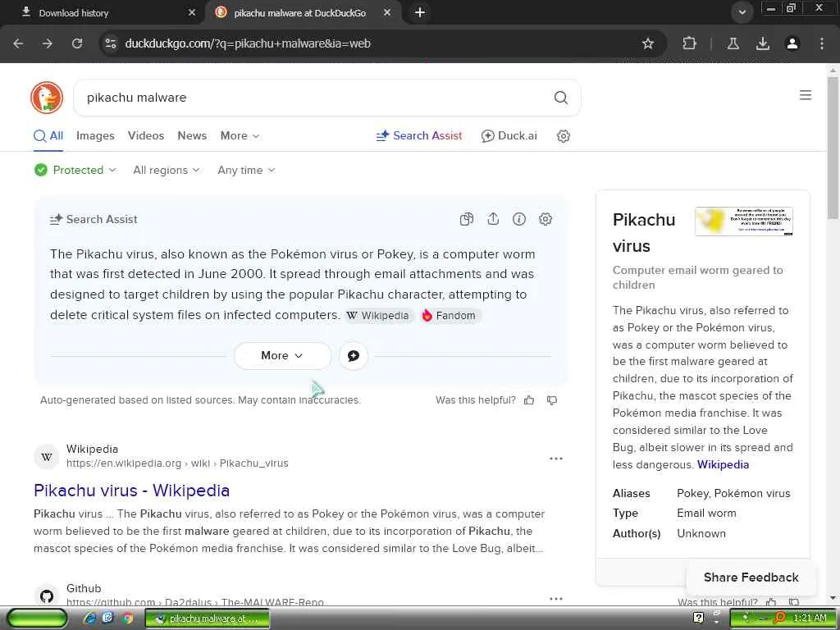Click the page vertical scrollbar thumb
The width and height of the screenshot is (840, 630).
point(833,148)
